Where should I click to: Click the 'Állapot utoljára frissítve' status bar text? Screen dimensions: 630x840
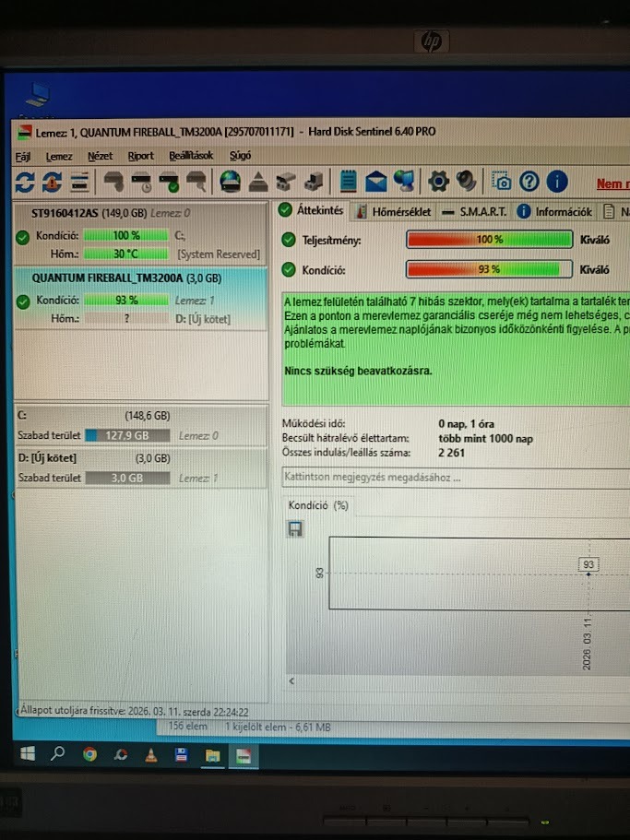tap(135, 712)
